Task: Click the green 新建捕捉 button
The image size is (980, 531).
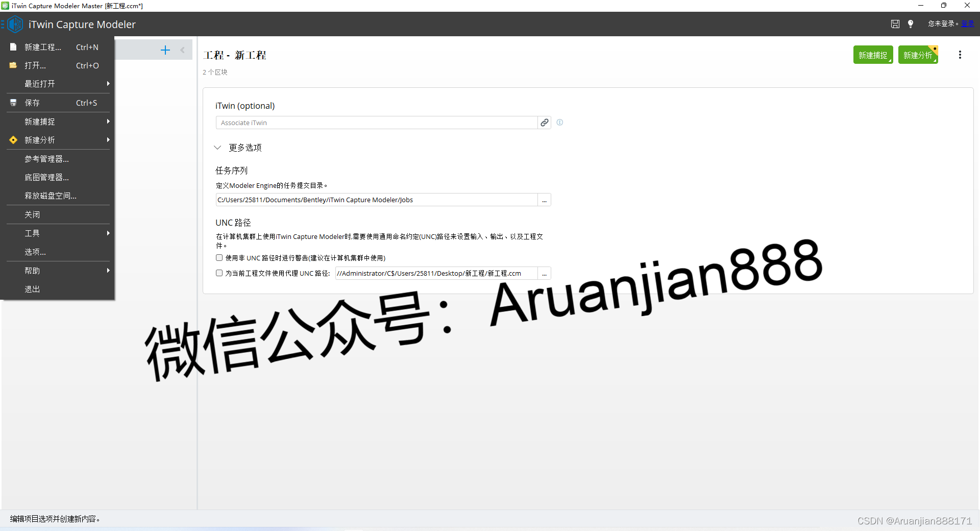Action: [873, 55]
